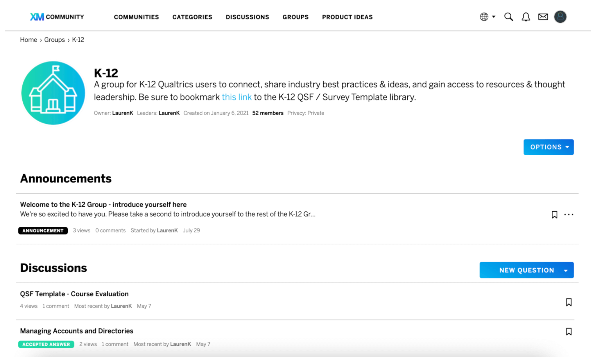Open the inbox envelope icon
This screenshot has width=595, height=364.
(x=543, y=17)
